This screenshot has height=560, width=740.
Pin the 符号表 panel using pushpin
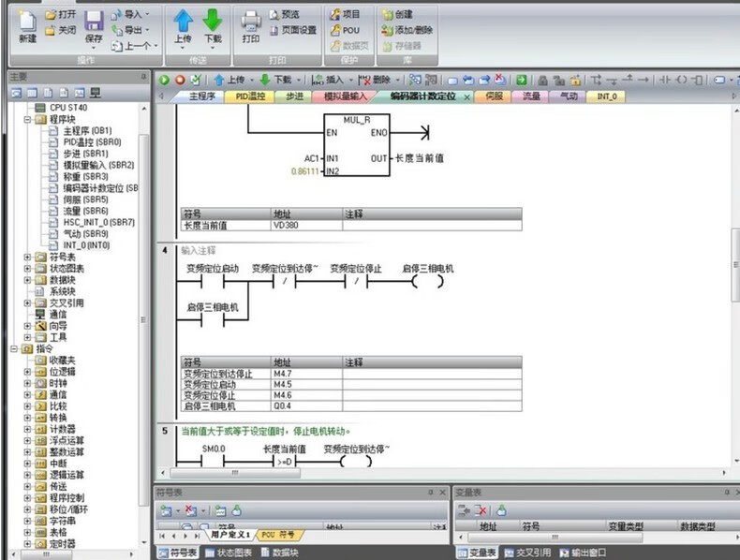429,493
